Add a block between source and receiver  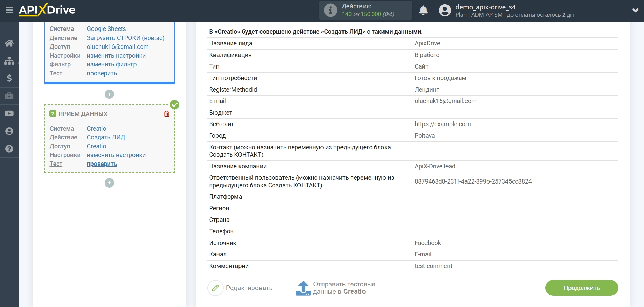[x=109, y=94]
